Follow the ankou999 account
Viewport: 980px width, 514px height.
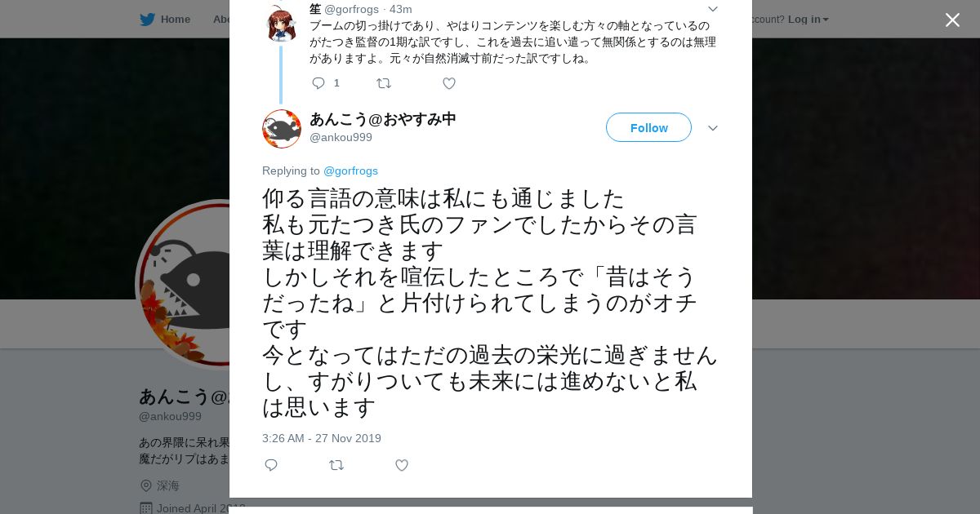pyautogui.click(x=648, y=127)
